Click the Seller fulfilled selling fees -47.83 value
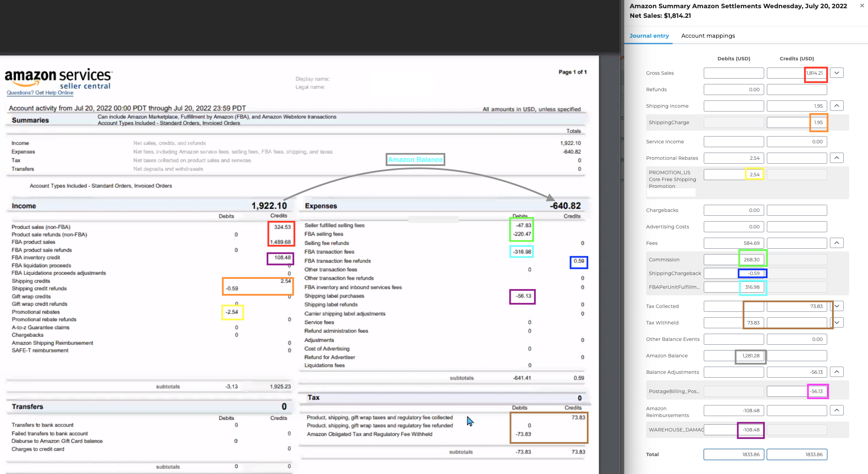Image resolution: width=868 pixels, height=474 pixels. [523, 225]
